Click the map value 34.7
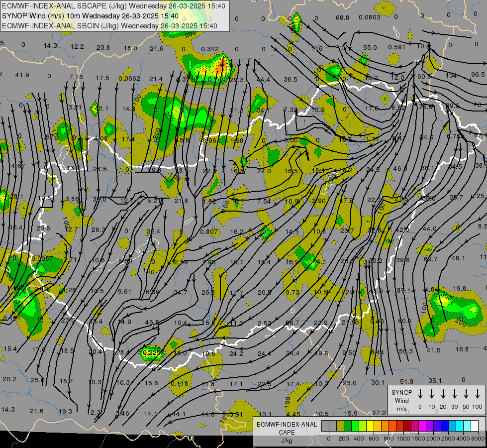Viewport: 487px width, 448px height. coord(181,292)
